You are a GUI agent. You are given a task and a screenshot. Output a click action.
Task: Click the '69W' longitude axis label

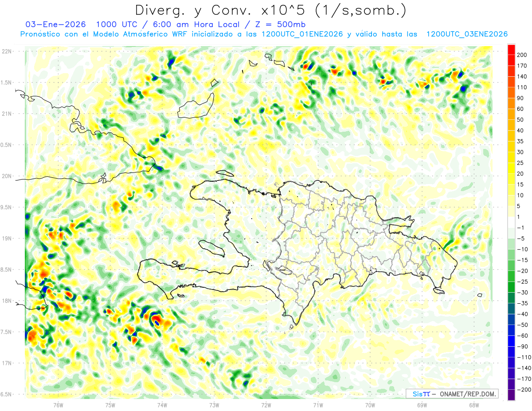[422, 405]
